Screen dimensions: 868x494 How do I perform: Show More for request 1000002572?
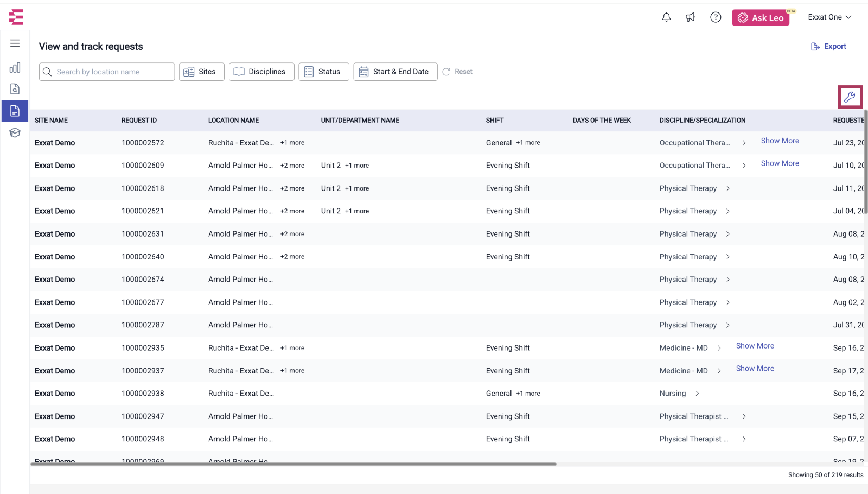[780, 141]
